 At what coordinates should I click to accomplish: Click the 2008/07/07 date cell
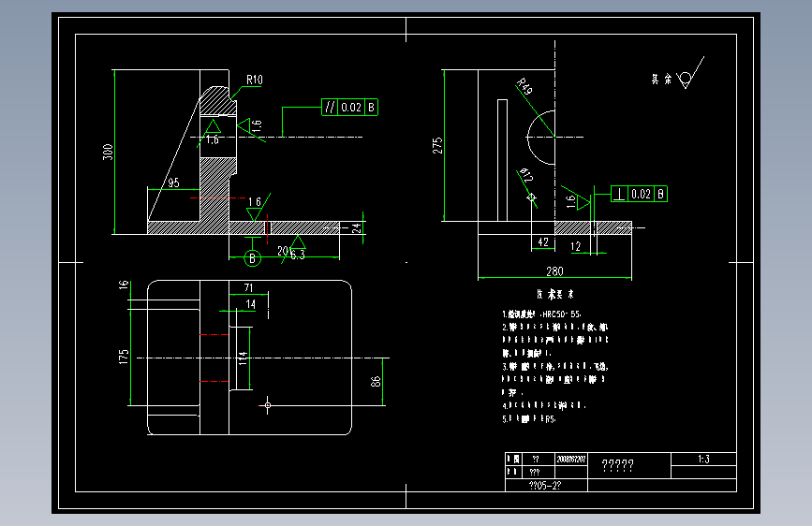[571, 460]
